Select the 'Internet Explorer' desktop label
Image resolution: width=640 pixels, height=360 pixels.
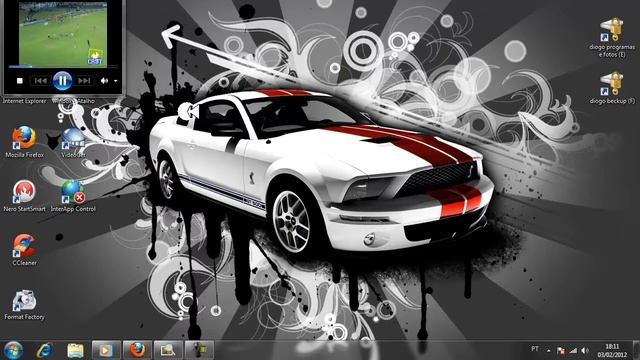click(x=24, y=101)
